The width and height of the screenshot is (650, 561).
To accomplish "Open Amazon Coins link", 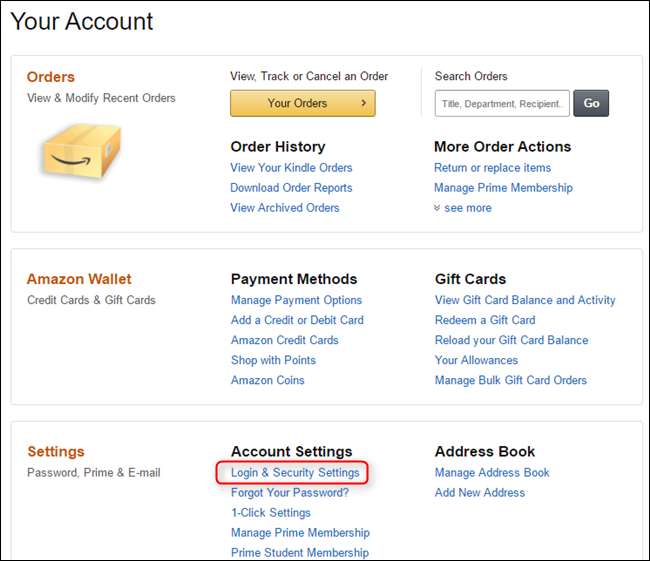I will coord(267,380).
